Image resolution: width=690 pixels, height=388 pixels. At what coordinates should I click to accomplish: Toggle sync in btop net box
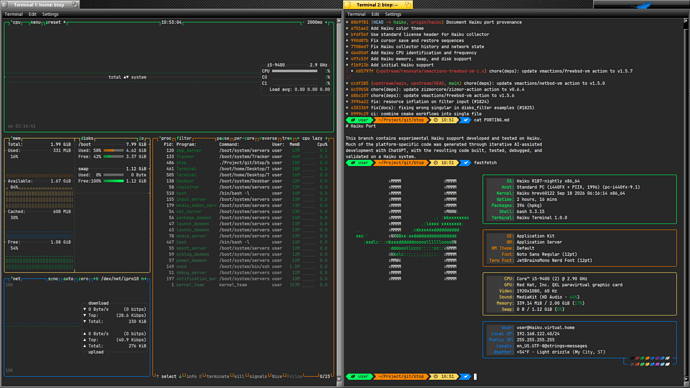point(53,279)
